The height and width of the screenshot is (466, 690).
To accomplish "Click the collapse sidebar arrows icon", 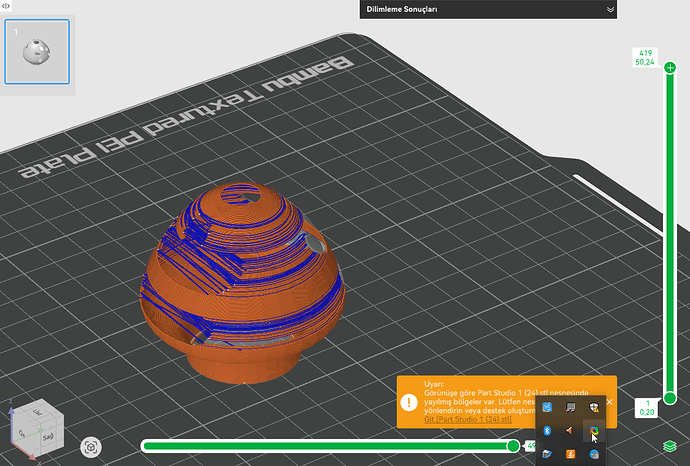I will click(6, 6).
